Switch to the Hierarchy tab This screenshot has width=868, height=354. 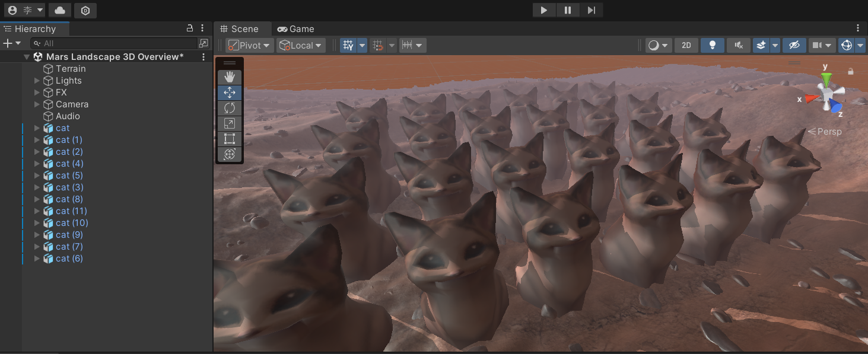click(34, 28)
